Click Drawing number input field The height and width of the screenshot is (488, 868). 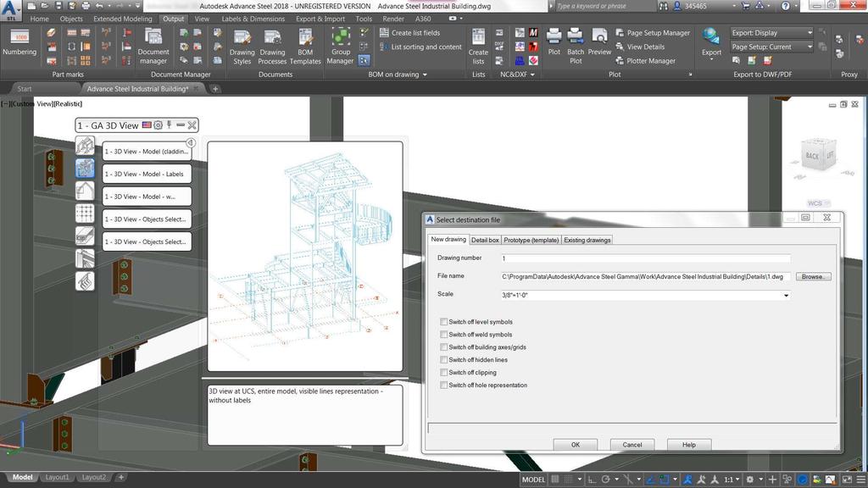pyautogui.click(x=645, y=258)
